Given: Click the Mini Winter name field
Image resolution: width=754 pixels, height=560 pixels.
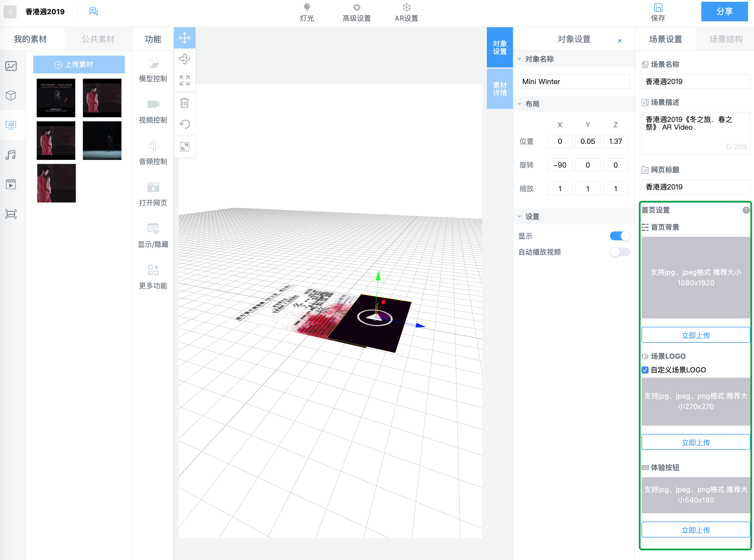Looking at the screenshot, I should coord(574,81).
